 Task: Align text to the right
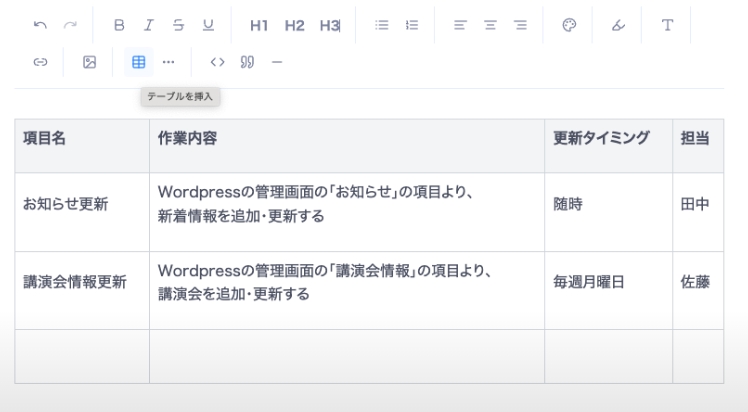pos(520,25)
